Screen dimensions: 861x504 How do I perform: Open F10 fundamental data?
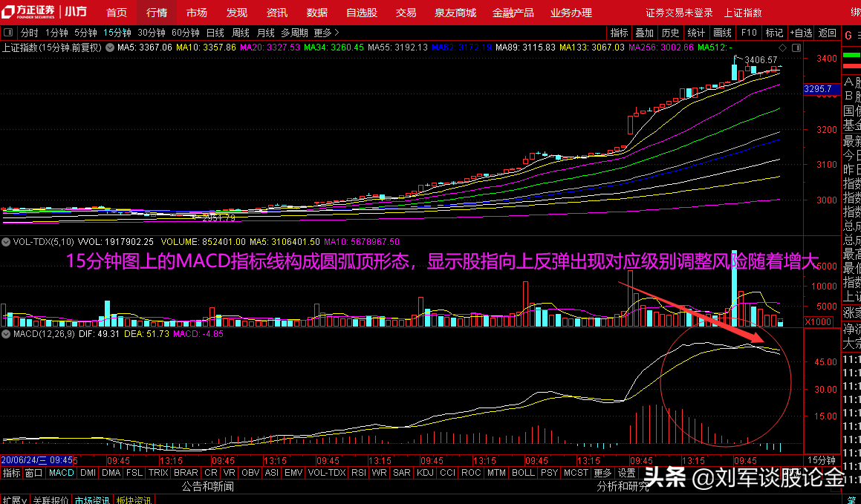click(x=749, y=32)
